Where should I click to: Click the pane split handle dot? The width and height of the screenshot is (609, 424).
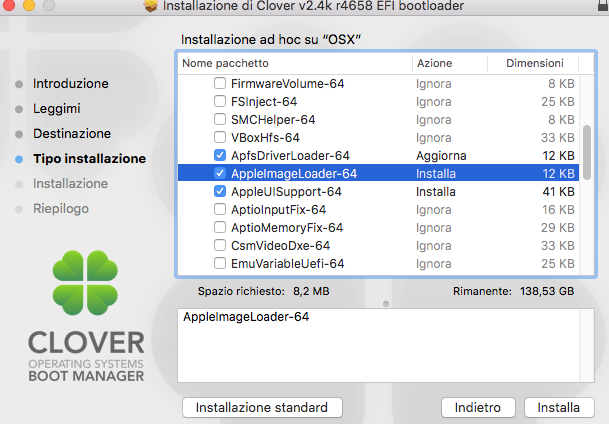(386, 304)
